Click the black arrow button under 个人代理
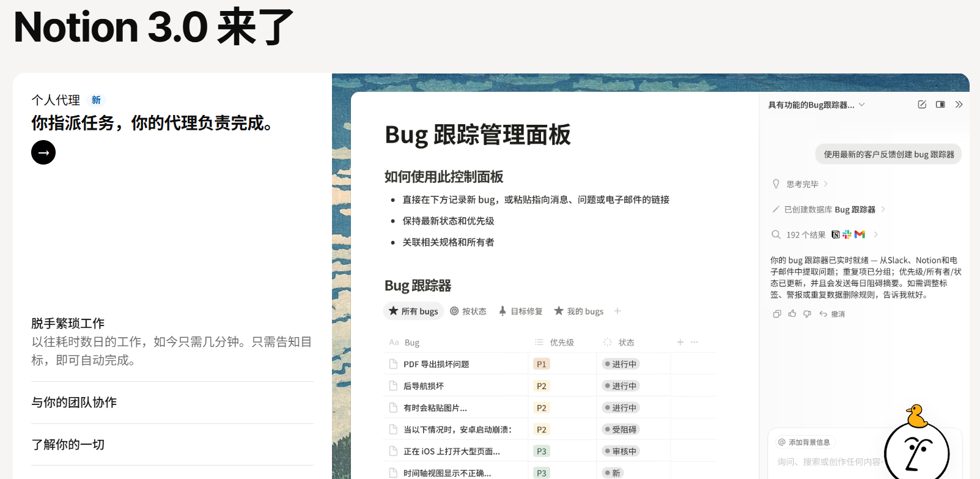 click(x=43, y=152)
